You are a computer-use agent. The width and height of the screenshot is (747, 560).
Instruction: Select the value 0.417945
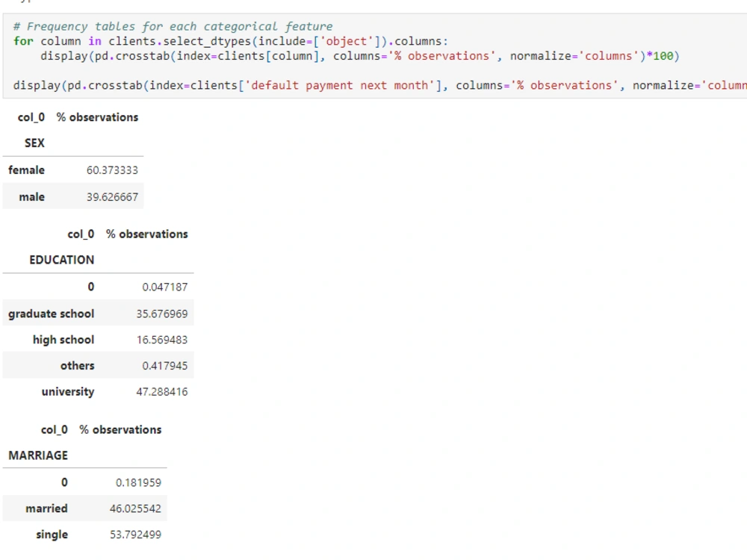(165, 366)
